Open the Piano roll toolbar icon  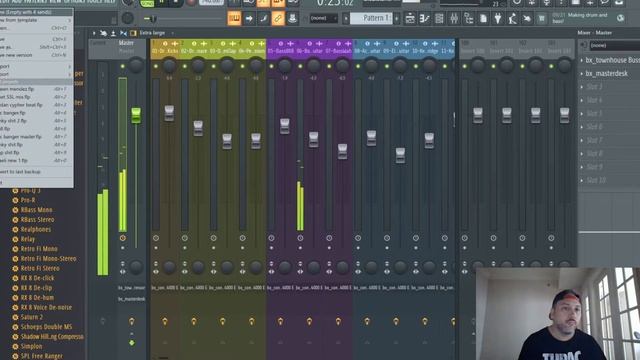tap(424, 18)
